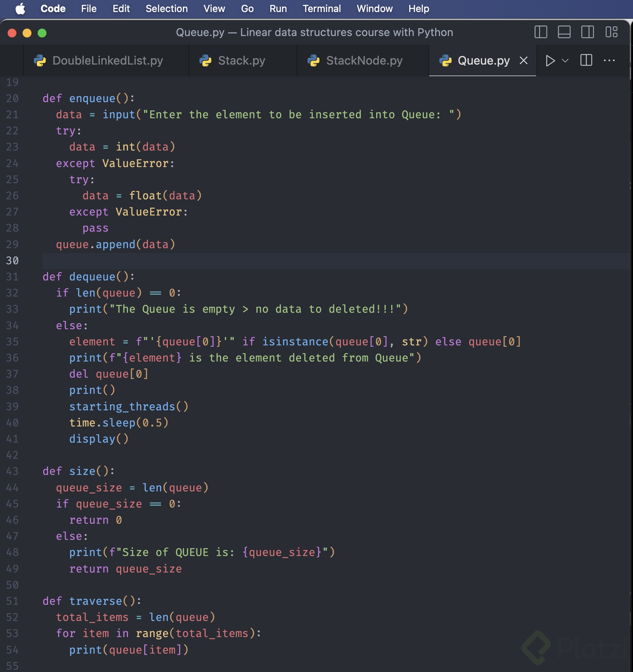Viewport: 633px width, 672px height.
Task: Click the empty current line 30
Action: point(336,261)
